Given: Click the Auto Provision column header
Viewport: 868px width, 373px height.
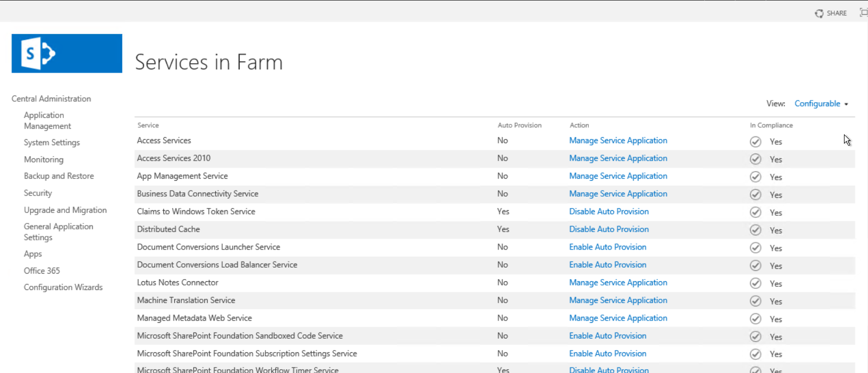Looking at the screenshot, I should click(519, 125).
